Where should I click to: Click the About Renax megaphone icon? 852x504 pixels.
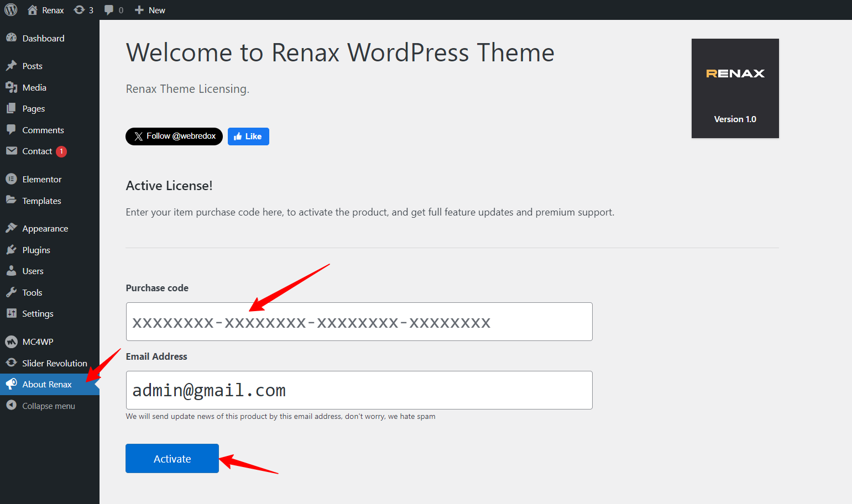click(x=11, y=384)
